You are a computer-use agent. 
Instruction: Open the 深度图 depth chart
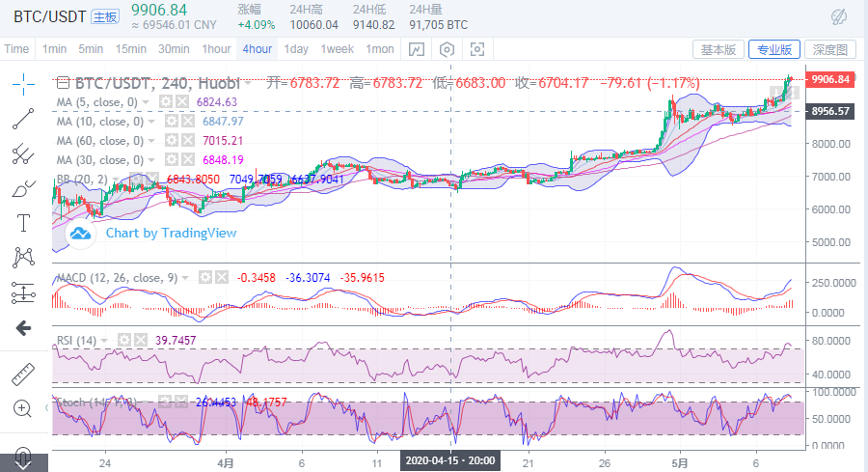pyautogui.click(x=829, y=49)
